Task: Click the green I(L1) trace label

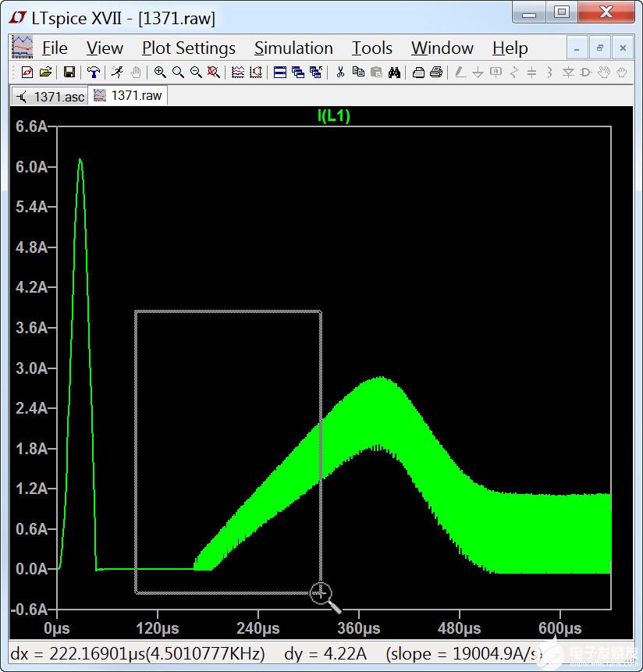Action: 333,116
